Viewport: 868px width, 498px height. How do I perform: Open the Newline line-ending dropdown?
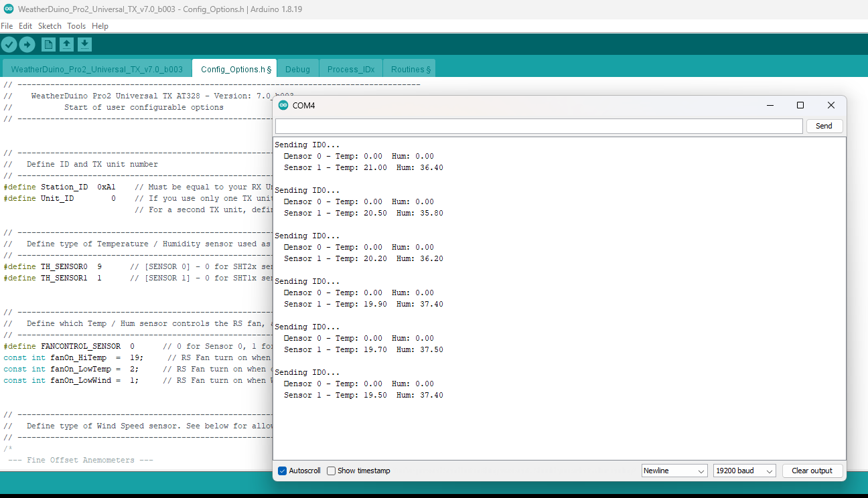(x=674, y=471)
